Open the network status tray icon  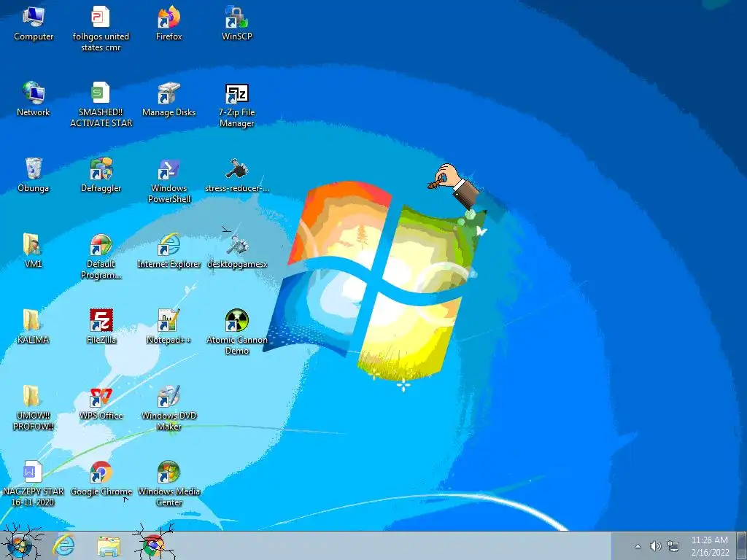coord(673,546)
